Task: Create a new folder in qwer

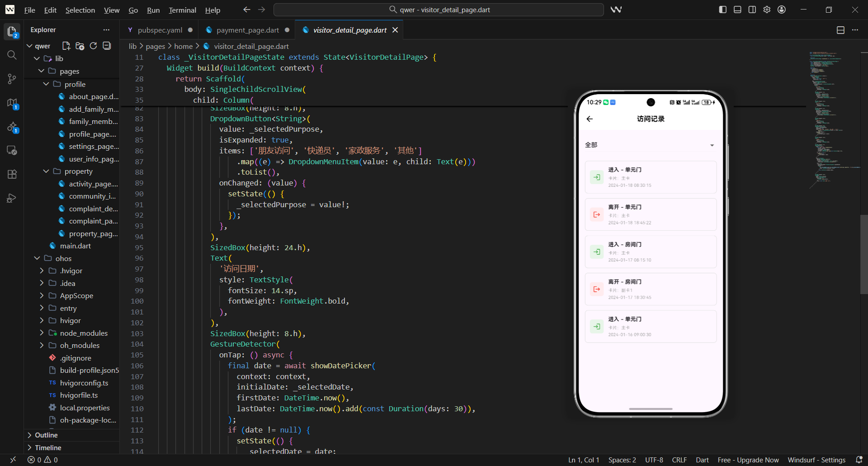Action: click(80, 46)
